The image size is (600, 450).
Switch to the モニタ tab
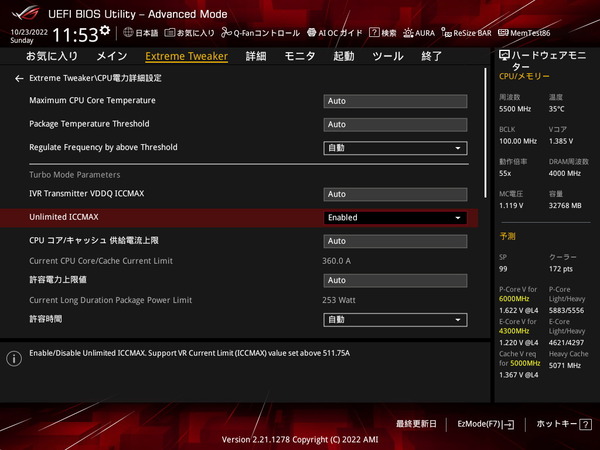pos(300,57)
